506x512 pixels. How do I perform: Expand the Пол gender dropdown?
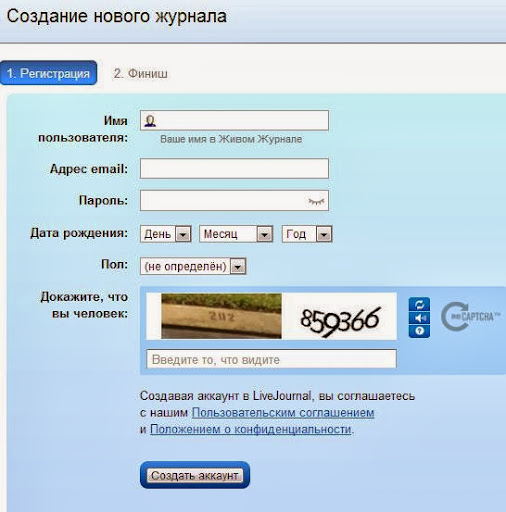[x=193, y=266]
